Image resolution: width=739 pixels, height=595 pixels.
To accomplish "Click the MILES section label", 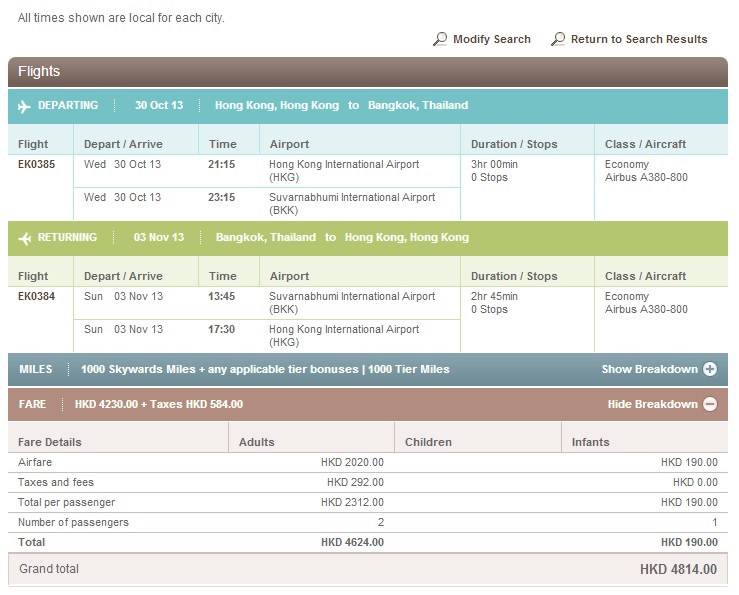I will pos(36,369).
